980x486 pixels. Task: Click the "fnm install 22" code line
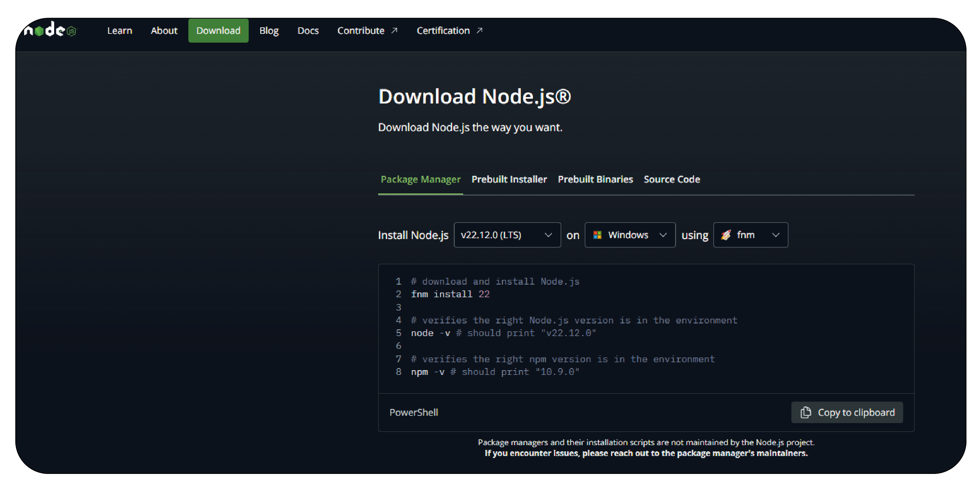tap(451, 294)
